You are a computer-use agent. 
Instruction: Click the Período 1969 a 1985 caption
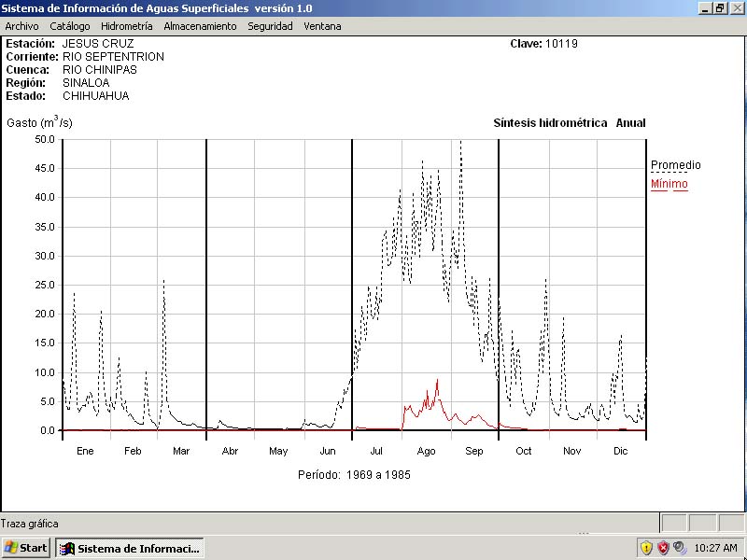tap(354, 475)
